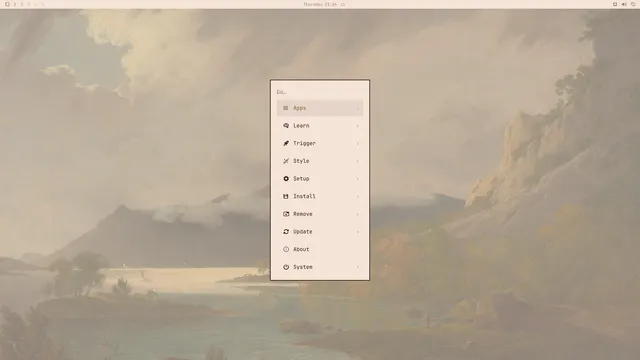
Task: Expand the Apps submenu chevron
Action: 358,108
